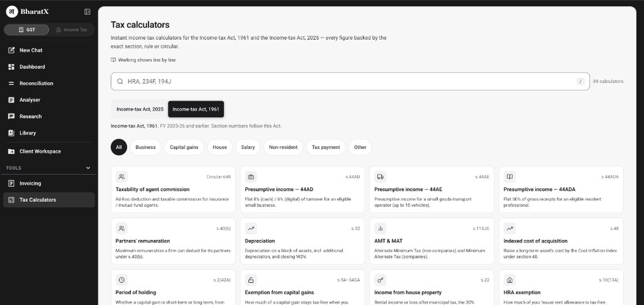The width and height of the screenshot is (644, 305).
Task: Open Taxability of agent commission card
Action: [x=173, y=189]
